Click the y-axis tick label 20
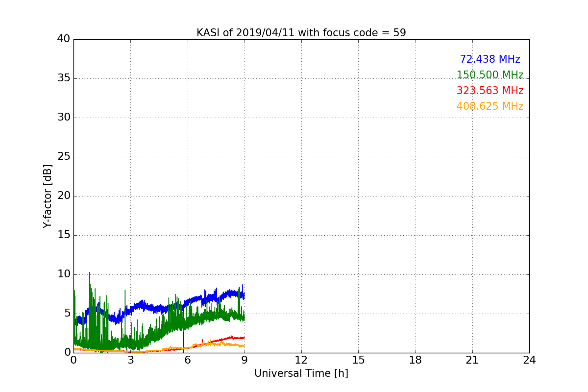Screen dimensions: 588x392 coord(64,196)
